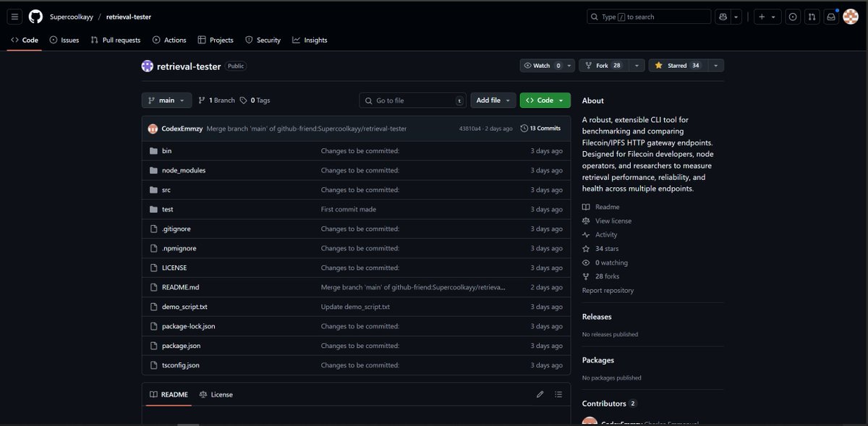This screenshot has width=868, height=426.
Task: Open the pull requests icon in top header
Action: 813,17
